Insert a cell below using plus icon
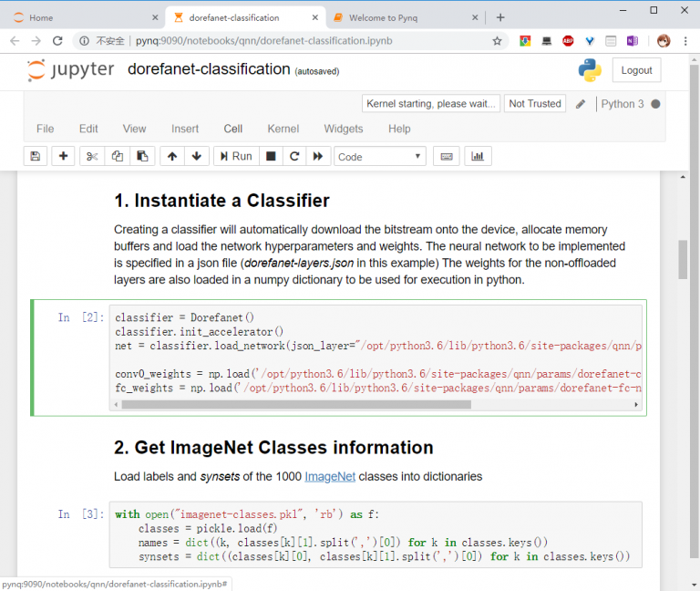The width and height of the screenshot is (700, 591). 63,156
